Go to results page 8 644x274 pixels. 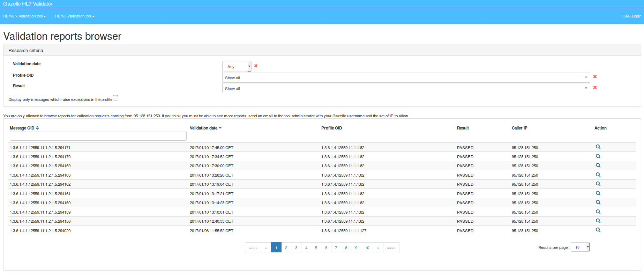tap(346, 247)
